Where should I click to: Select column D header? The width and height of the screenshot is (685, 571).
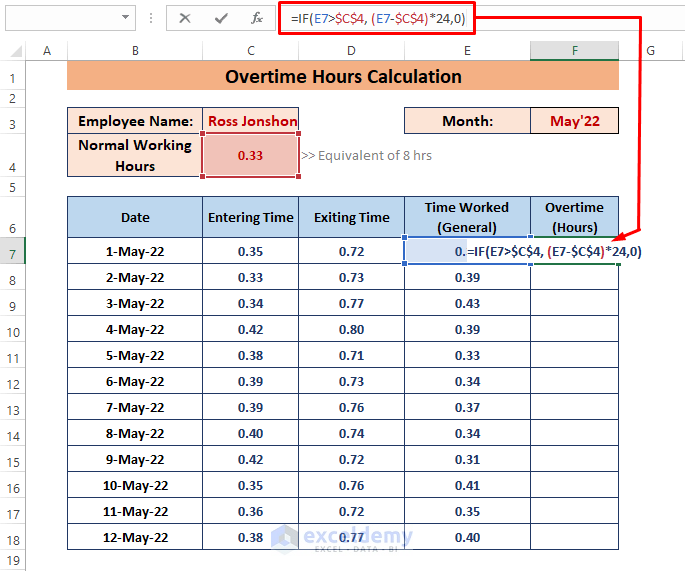pos(351,51)
